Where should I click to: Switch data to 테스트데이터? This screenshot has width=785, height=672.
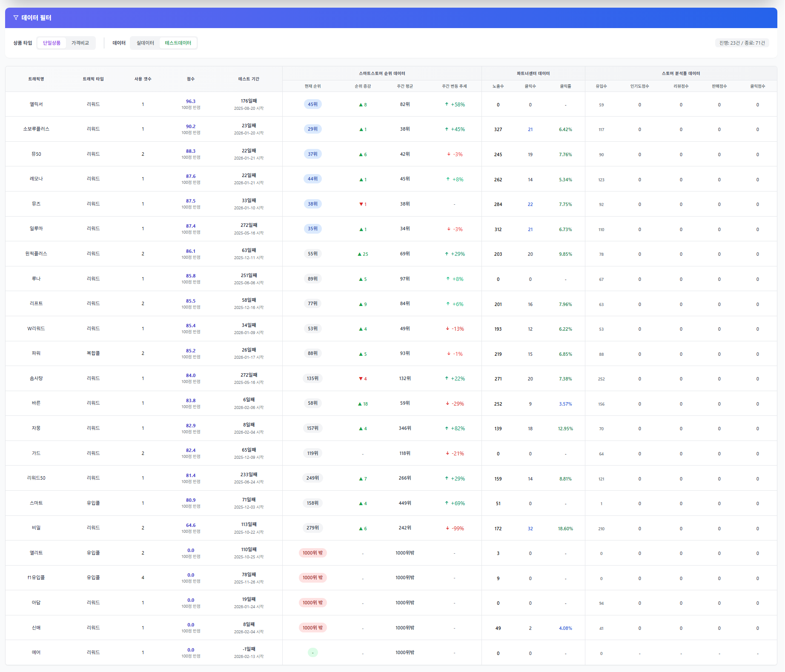point(178,43)
